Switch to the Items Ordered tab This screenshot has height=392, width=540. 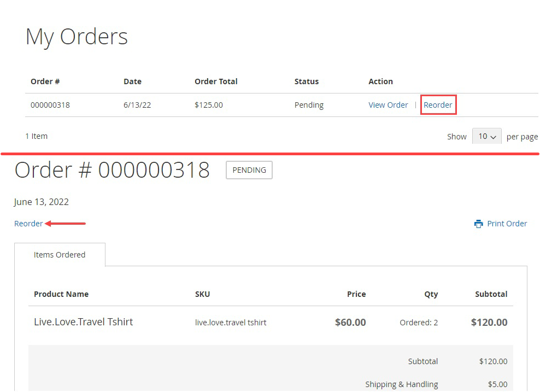(x=60, y=254)
